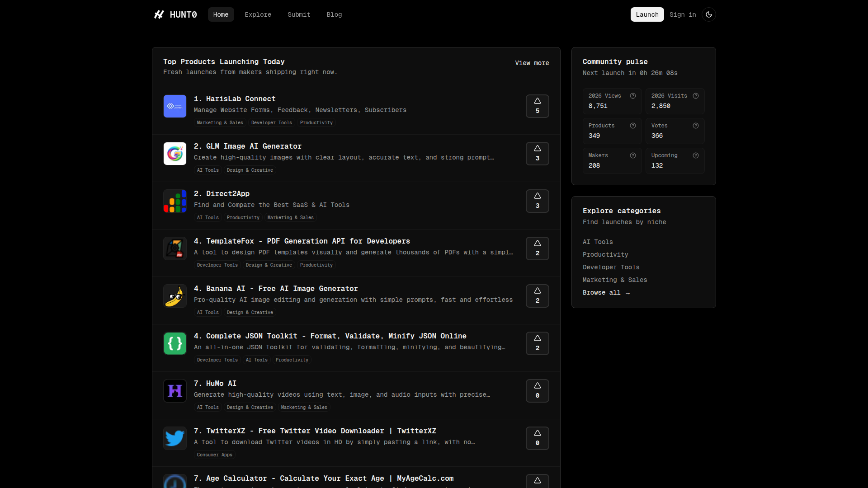
Task: Toggle the dark mode moon icon
Action: pos(708,14)
